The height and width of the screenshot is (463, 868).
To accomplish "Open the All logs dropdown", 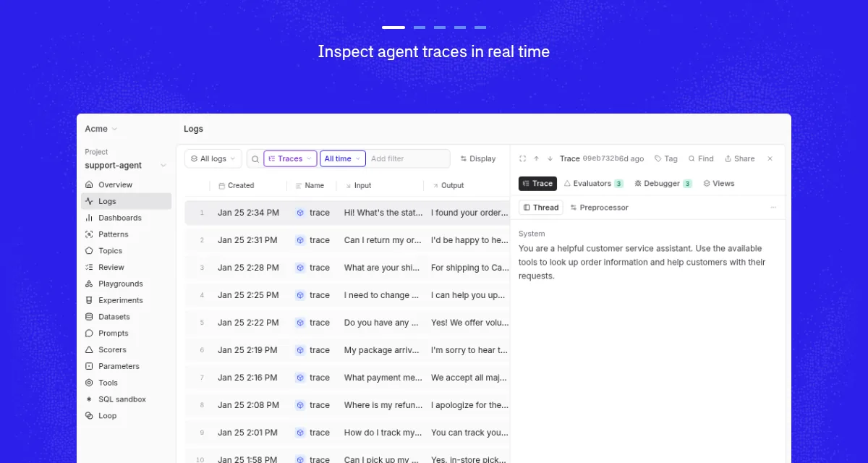I will [213, 158].
